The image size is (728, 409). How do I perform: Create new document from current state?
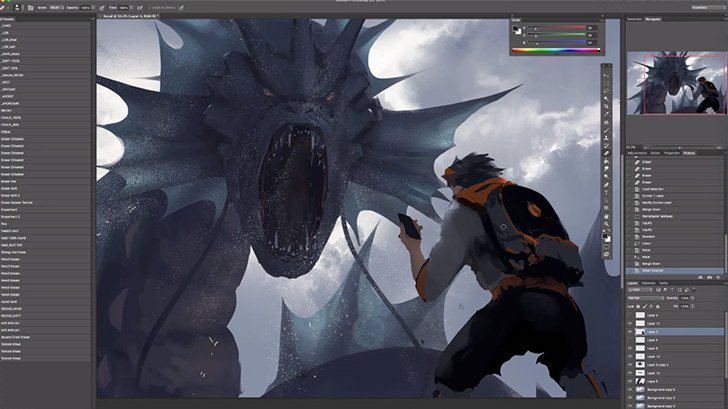click(701, 277)
